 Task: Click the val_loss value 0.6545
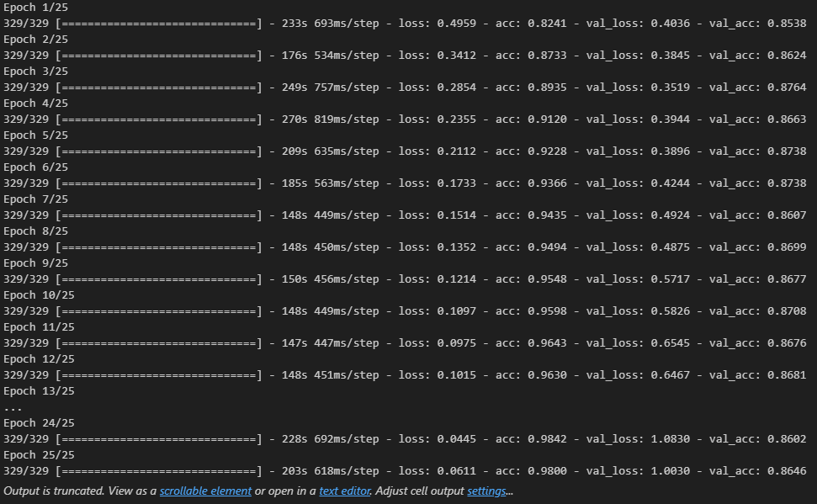point(670,343)
